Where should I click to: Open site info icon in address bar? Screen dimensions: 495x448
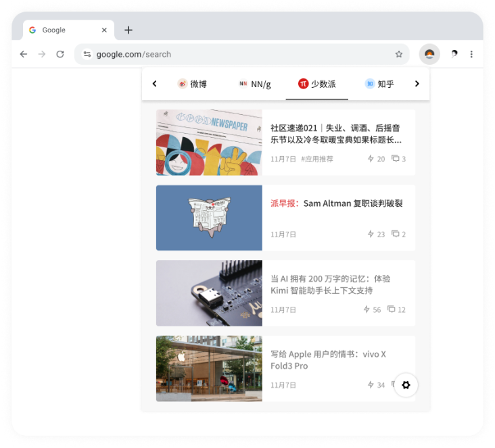click(x=87, y=54)
